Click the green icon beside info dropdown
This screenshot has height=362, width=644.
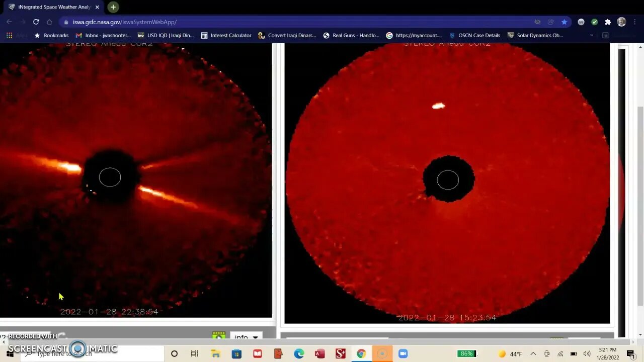[x=218, y=335]
